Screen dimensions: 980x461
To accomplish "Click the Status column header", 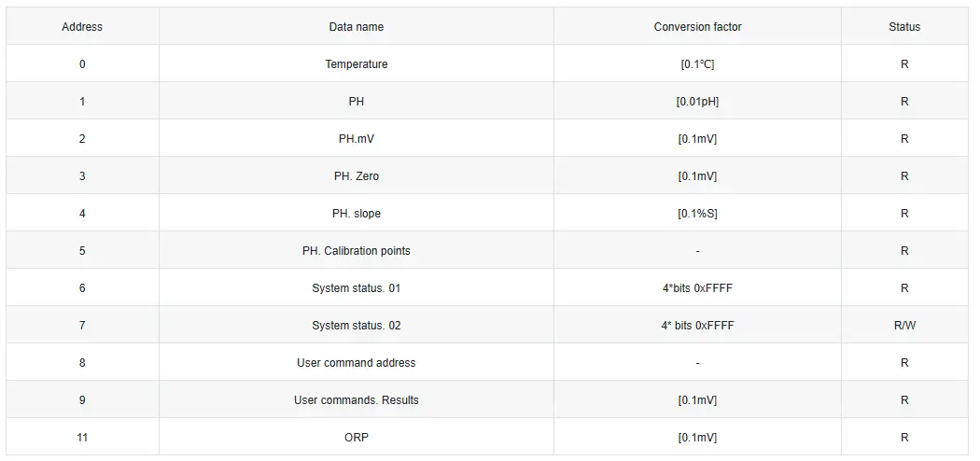I will [x=904, y=27].
